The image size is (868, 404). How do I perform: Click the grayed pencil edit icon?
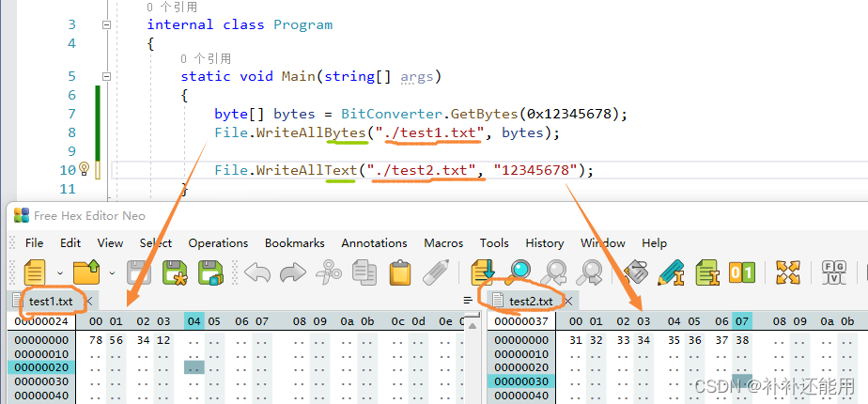(x=435, y=272)
